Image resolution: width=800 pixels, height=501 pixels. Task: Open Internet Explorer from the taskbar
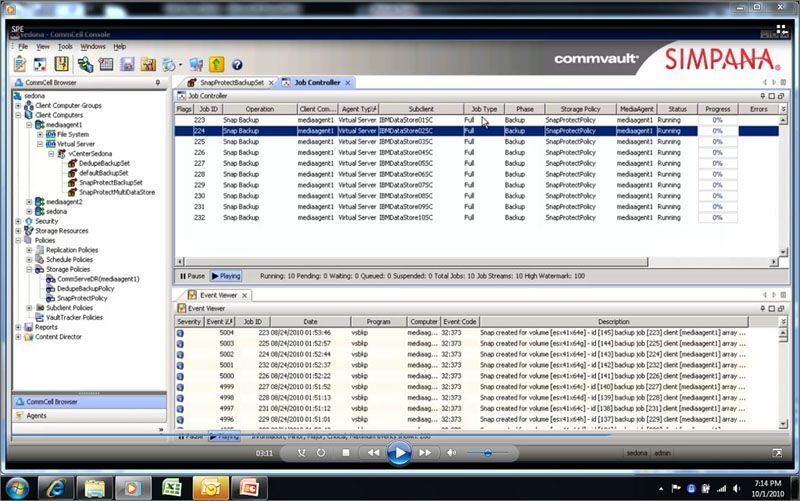pyautogui.click(x=56, y=488)
